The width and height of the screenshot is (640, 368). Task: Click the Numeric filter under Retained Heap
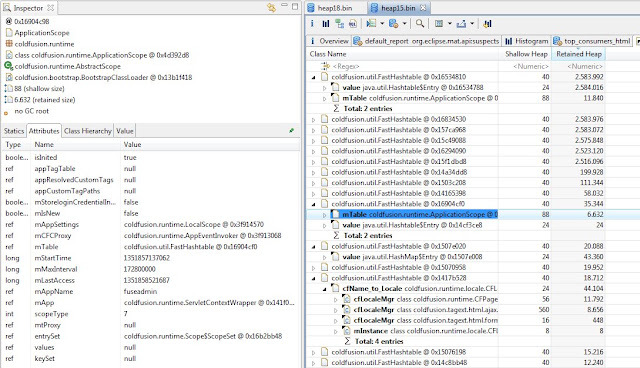click(x=584, y=66)
